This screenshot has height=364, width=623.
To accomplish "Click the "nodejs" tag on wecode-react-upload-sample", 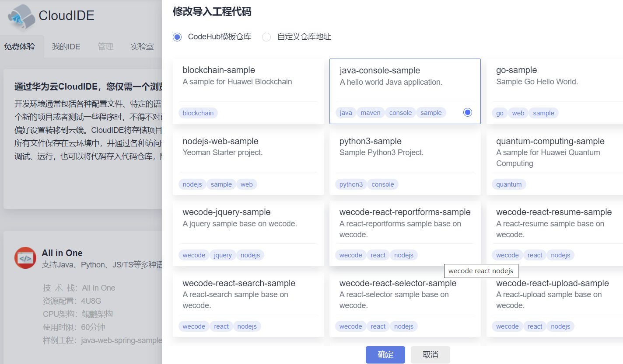I will (560, 326).
